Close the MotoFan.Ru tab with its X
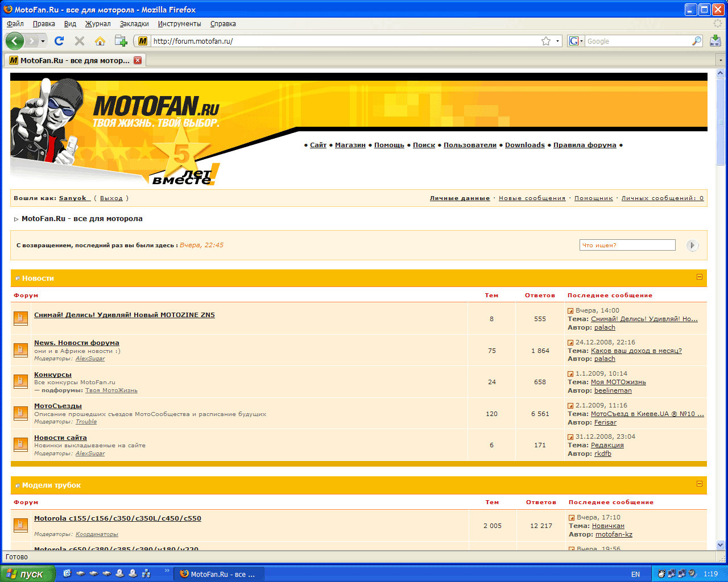 (138, 60)
